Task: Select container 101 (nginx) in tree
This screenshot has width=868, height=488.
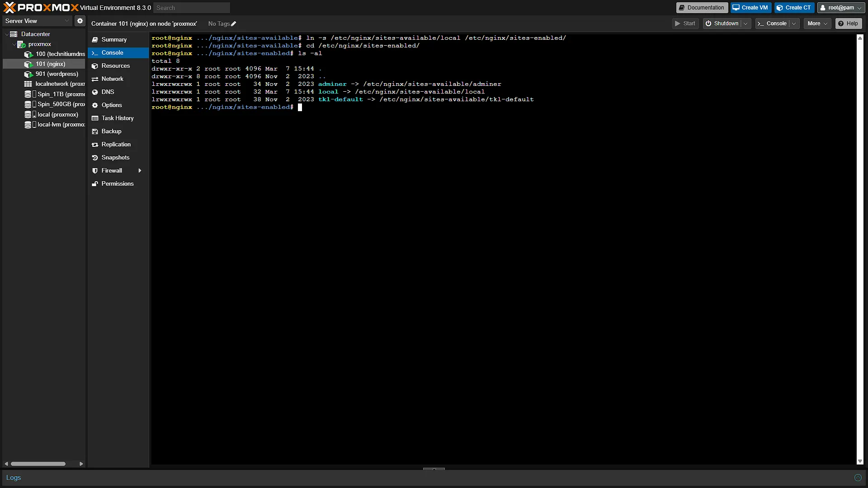Action: [45, 64]
